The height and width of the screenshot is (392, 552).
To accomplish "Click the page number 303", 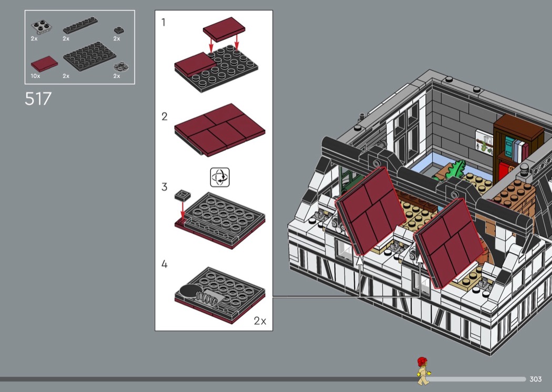I will (535, 379).
